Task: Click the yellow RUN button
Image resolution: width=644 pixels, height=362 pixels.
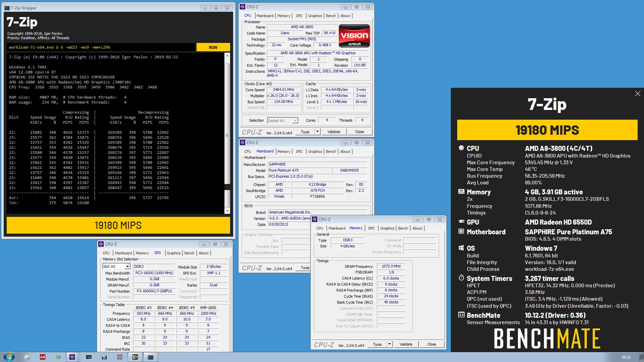Action: click(213, 47)
